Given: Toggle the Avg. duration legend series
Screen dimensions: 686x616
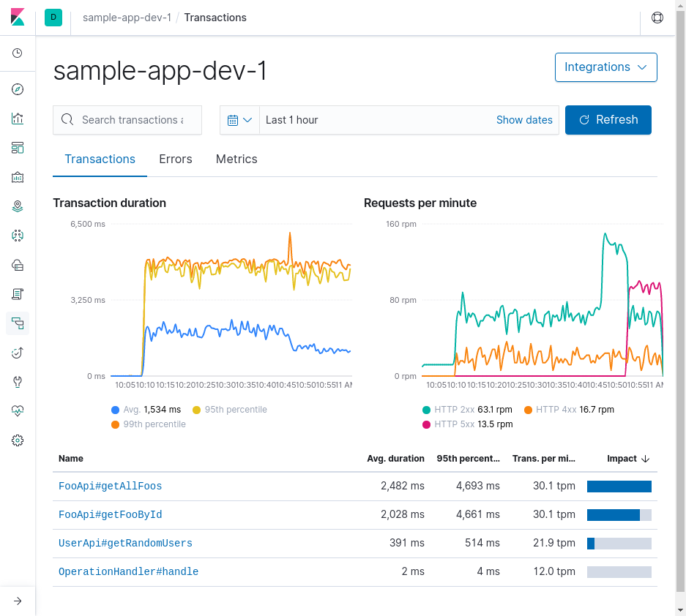Looking at the screenshot, I should pyautogui.click(x=146, y=410).
